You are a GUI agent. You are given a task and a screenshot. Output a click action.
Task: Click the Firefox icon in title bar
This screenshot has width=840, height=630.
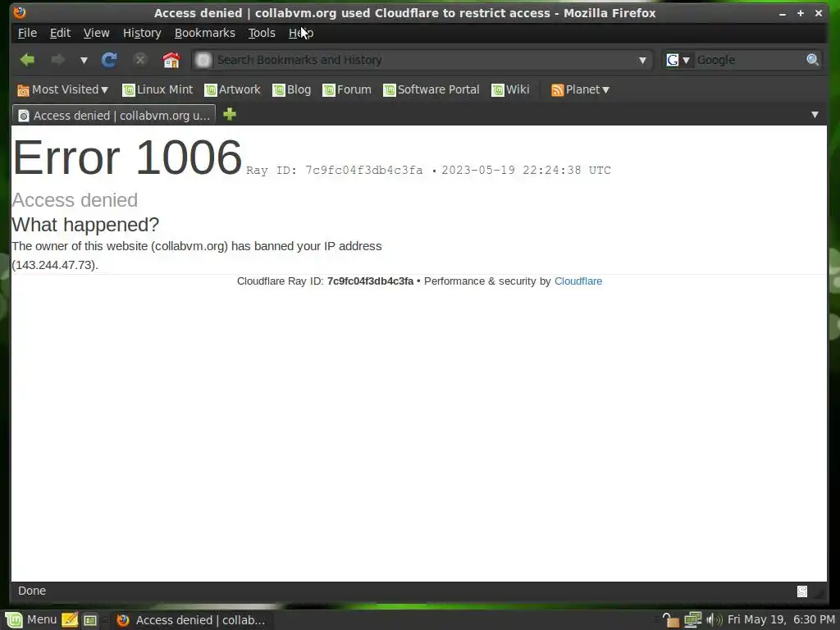point(20,12)
